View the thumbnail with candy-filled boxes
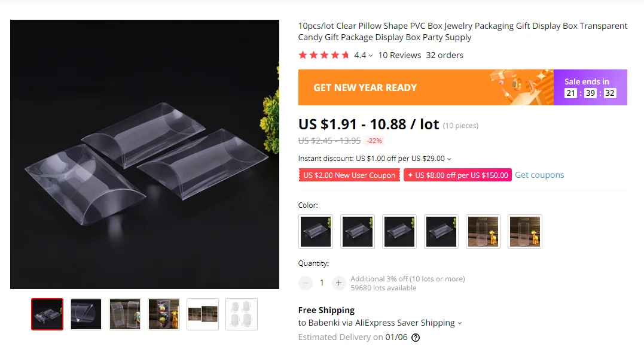This screenshot has height=346, width=644. coord(163,314)
